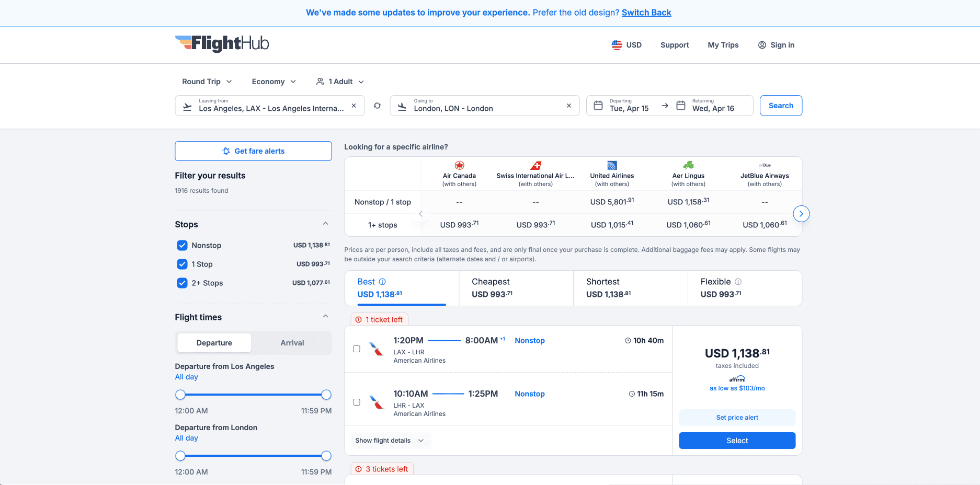Click the Leaving from input field
Screen dimensions: 980x485
[x=270, y=106]
